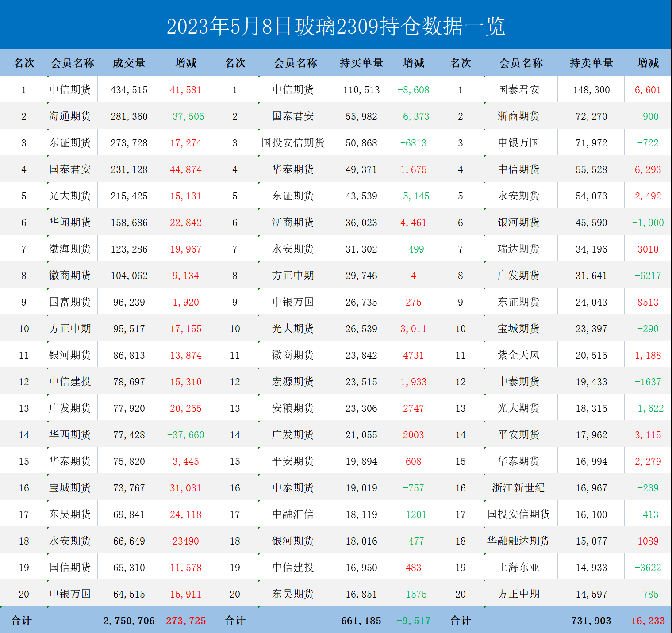Screen dimensions: 672x633
Task: Click 中信期货 volume value 434,515
Action: [x=129, y=90]
